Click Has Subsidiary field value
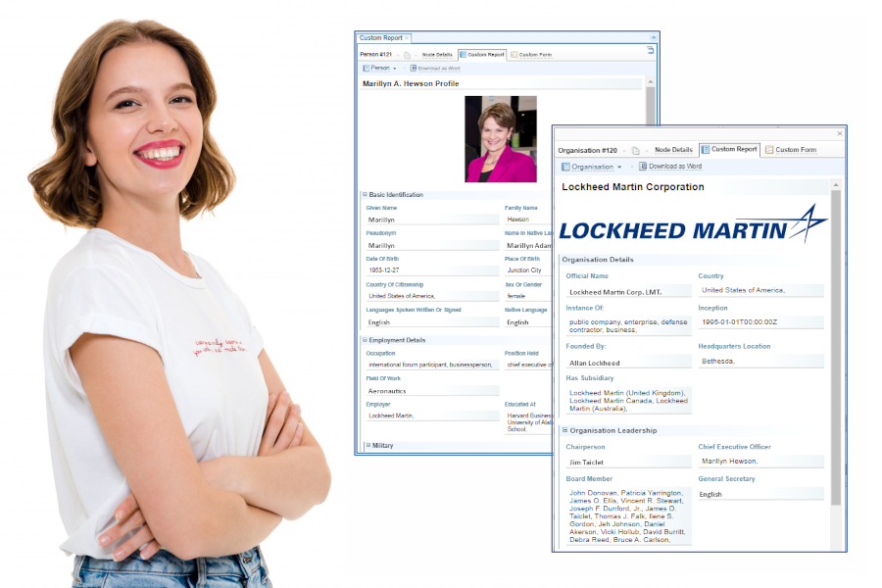The width and height of the screenshot is (882, 588). click(x=629, y=401)
